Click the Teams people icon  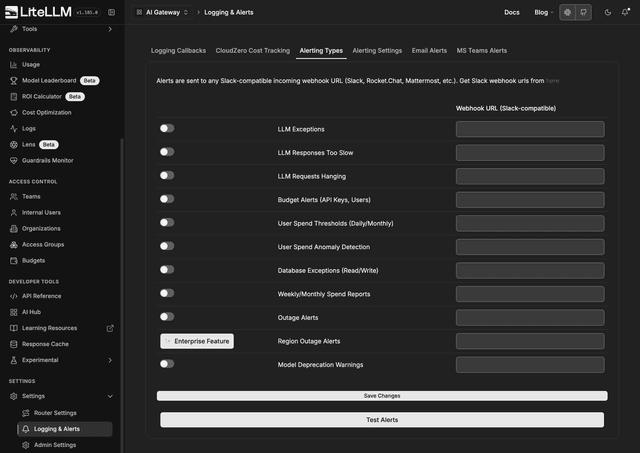13,197
